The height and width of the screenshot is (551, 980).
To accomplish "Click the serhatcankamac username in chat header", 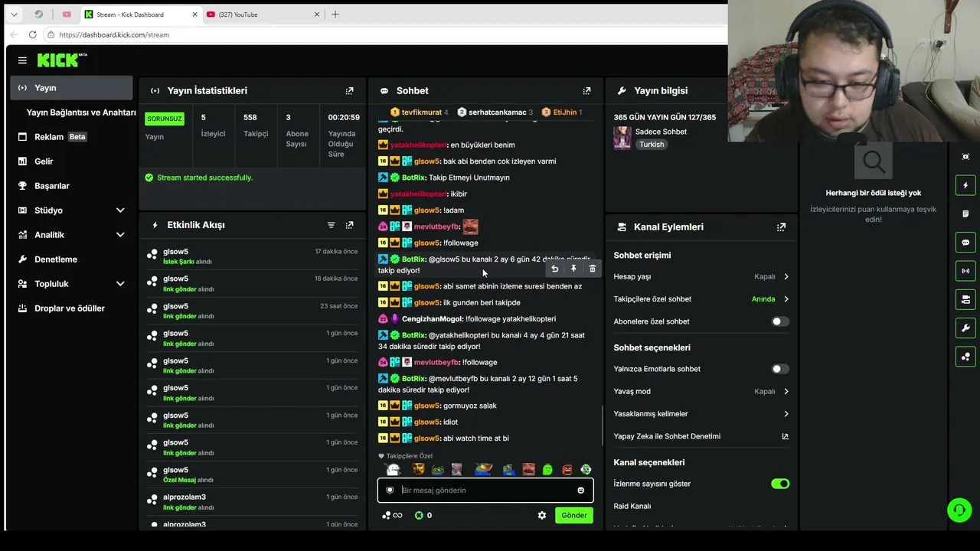I will [x=498, y=112].
